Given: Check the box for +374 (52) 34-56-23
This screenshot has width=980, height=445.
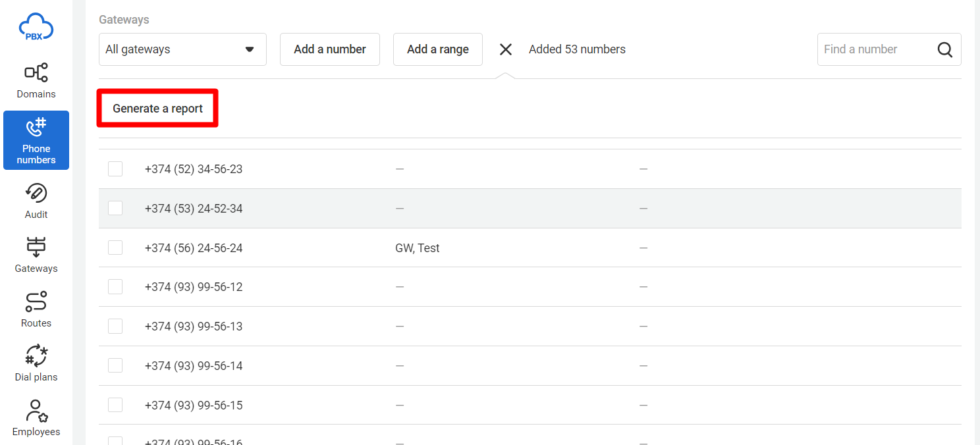Looking at the screenshot, I should [x=115, y=169].
